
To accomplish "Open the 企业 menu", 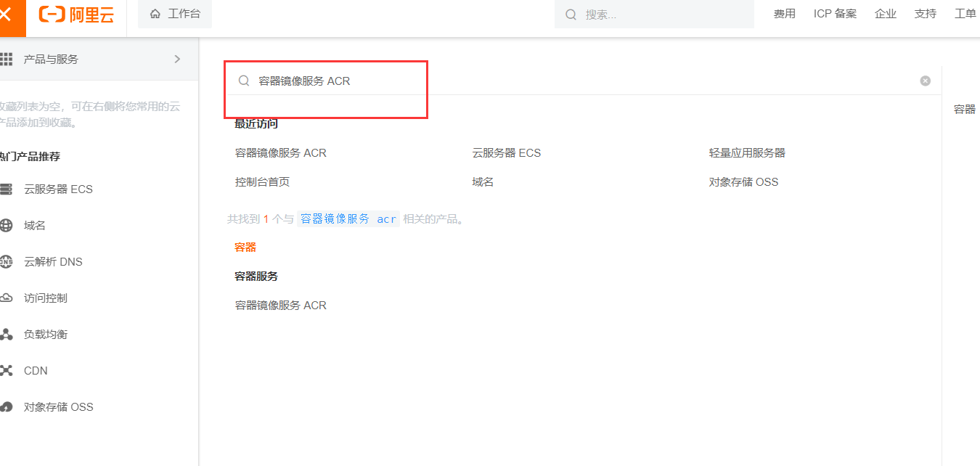I will [886, 14].
